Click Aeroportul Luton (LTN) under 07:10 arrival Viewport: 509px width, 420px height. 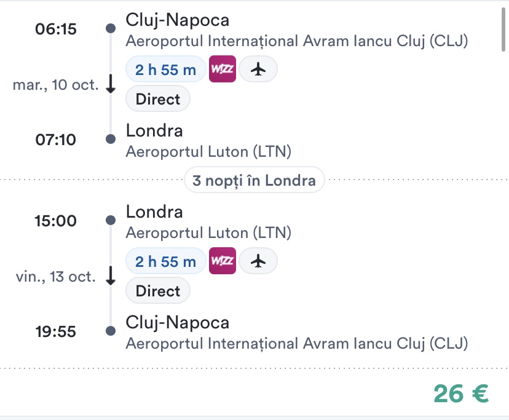tap(208, 151)
